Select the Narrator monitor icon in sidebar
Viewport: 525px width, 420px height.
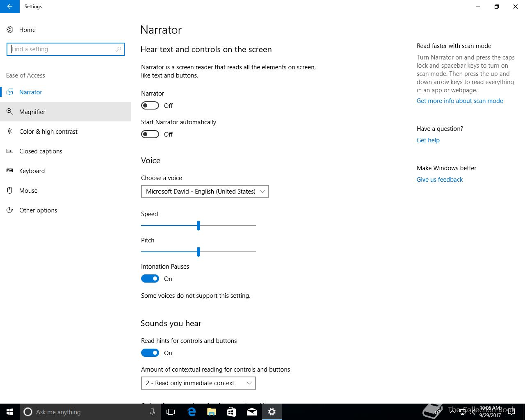pos(10,92)
